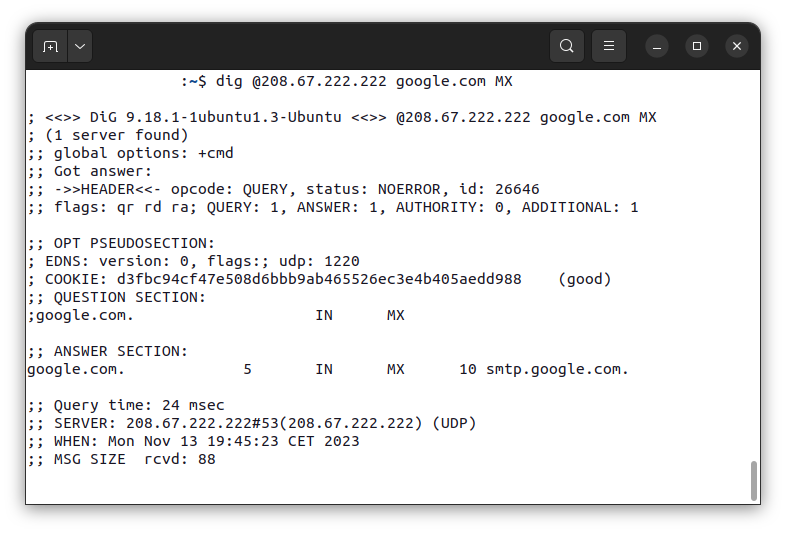Image resolution: width=786 pixels, height=533 pixels.
Task: Click the DiG version banner line
Action: pyautogui.click(x=342, y=117)
